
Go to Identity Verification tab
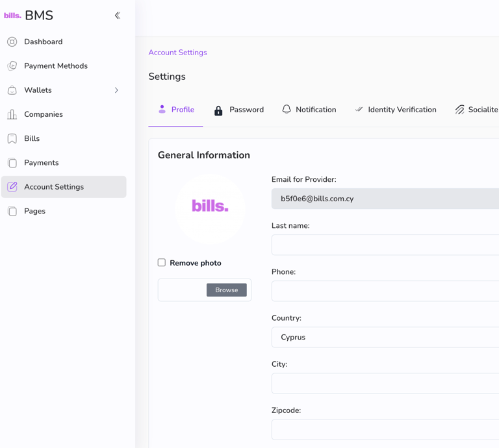click(396, 110)
